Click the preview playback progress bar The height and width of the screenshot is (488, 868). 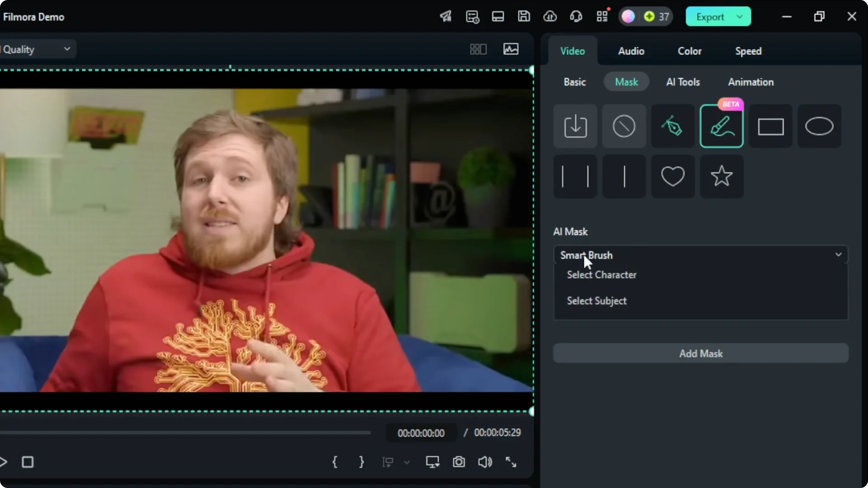(185, 432)
